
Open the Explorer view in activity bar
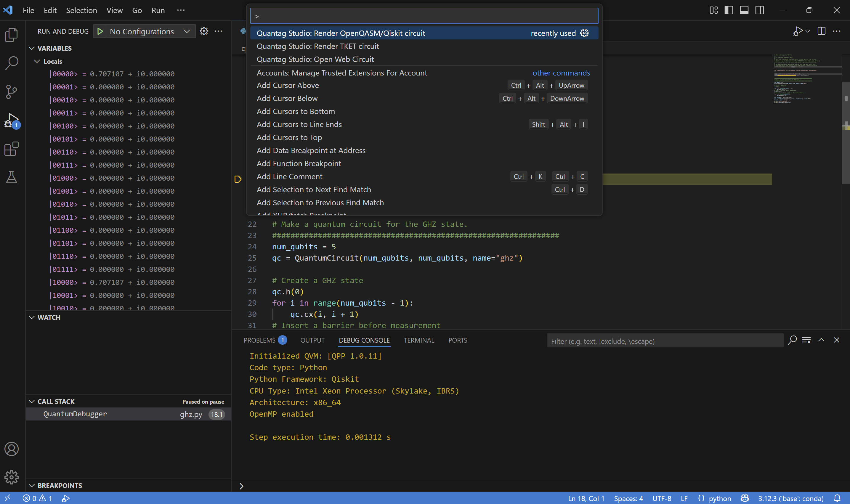tap(11, 35)
